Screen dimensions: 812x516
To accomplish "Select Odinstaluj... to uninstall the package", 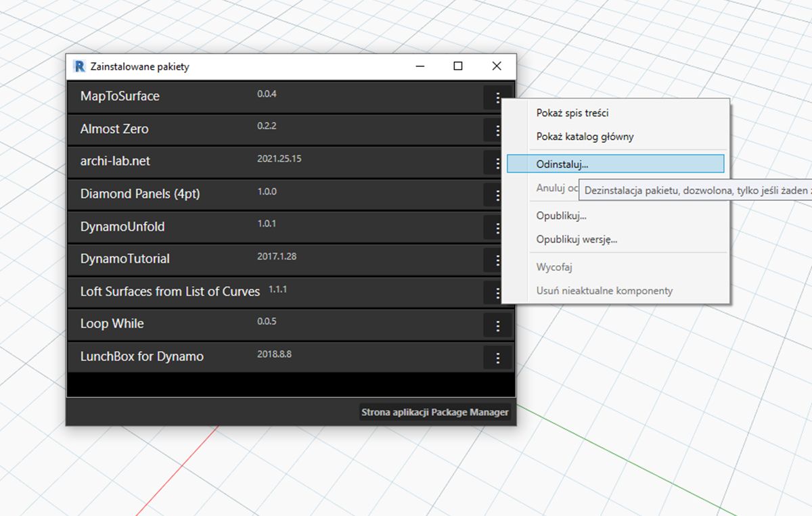I will tap(615, 164).
